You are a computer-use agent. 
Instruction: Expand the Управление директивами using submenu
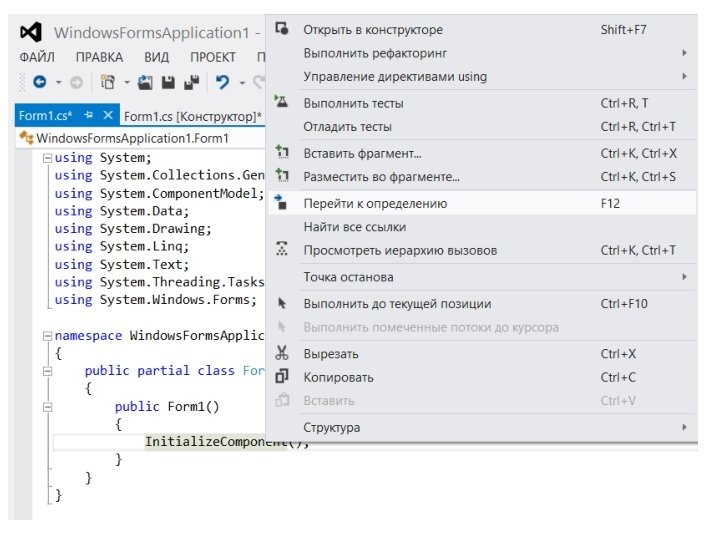pyautogui.click(x=684, y=76)
